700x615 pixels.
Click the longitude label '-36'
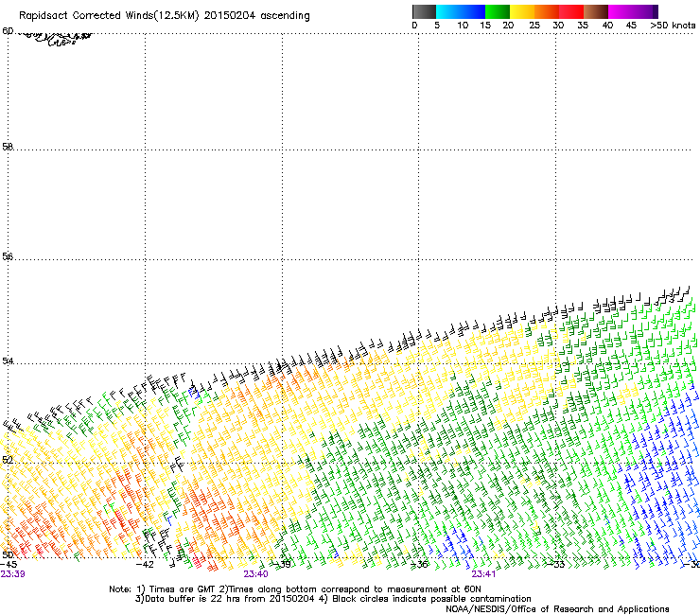(x=419, y=565)
